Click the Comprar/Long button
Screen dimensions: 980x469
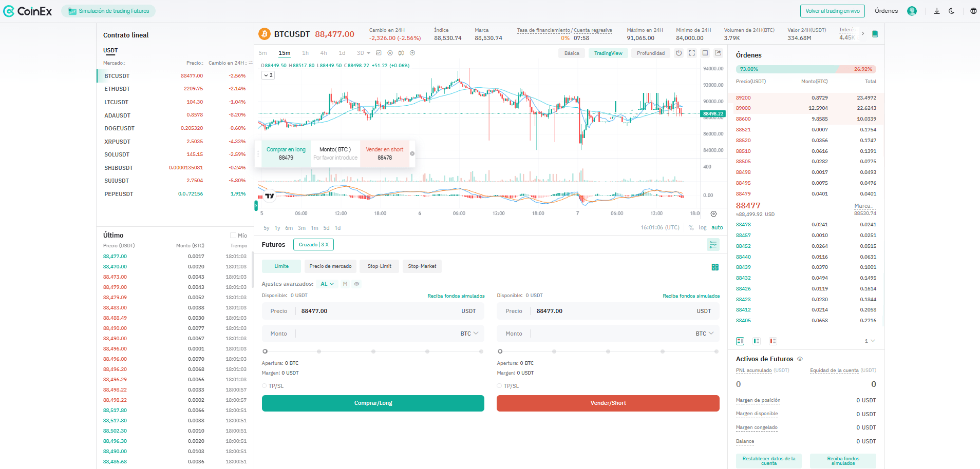(373, 403)
